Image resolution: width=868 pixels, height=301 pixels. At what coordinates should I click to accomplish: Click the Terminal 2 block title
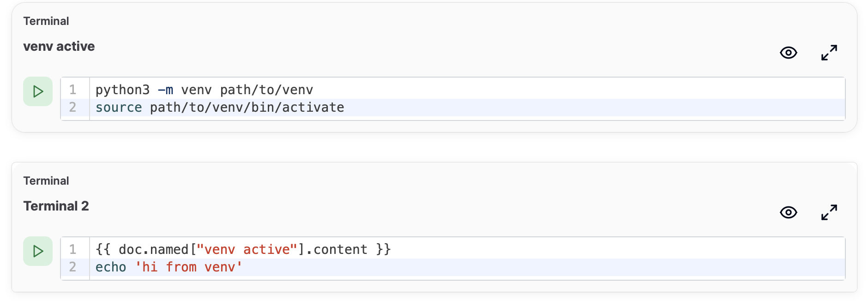[x=56, y=206]
